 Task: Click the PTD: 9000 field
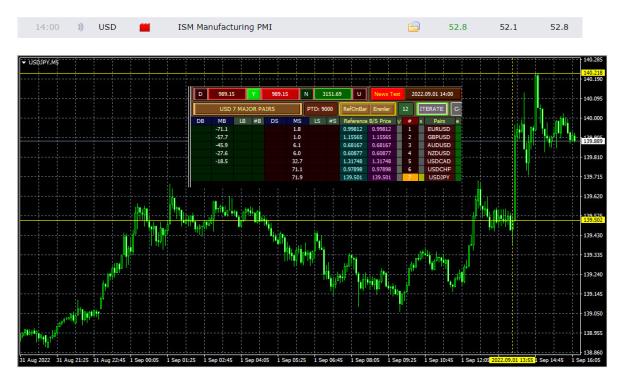(320, 109)
